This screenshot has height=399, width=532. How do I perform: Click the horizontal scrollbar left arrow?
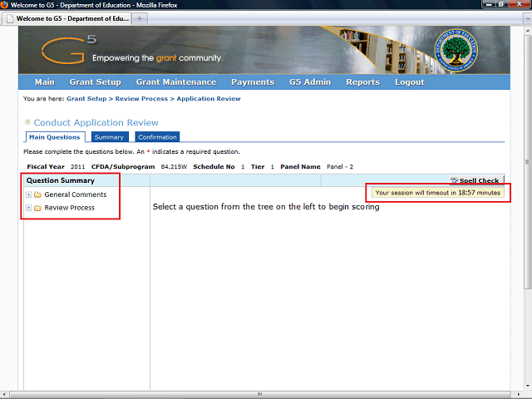click(x=3, y=394)
